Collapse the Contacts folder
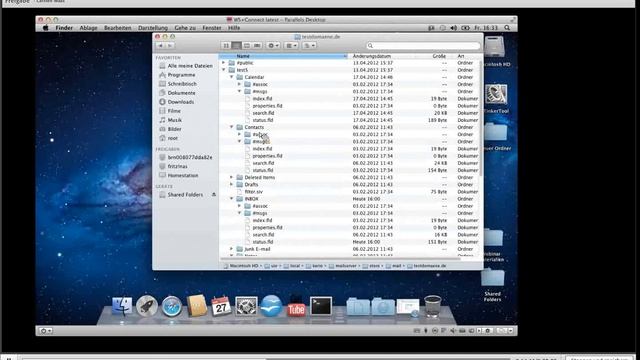Screen dimensions: 640x360 pos(231,127)
